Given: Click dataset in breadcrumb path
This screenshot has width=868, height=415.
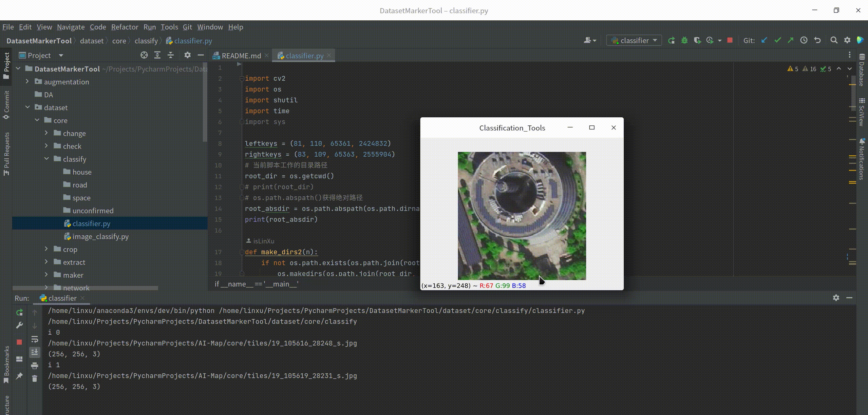Looking at the screenshot, I should pos(92,41).
